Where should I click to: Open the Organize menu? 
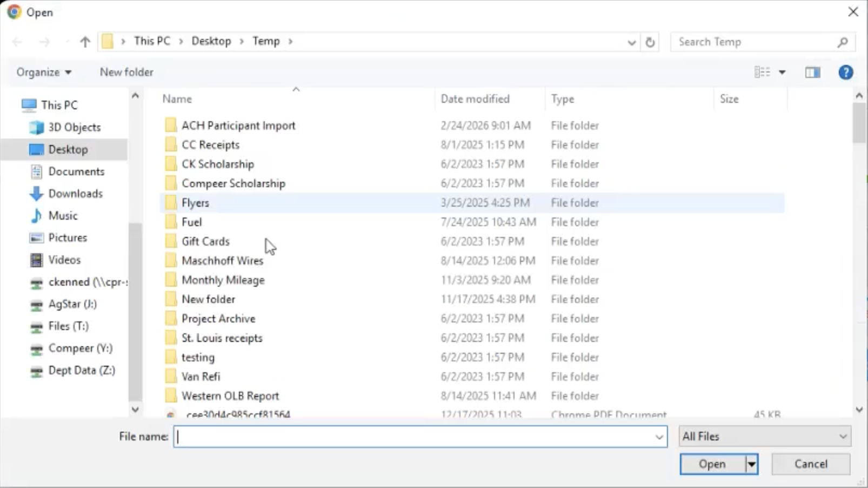click(x=43, y=72)
